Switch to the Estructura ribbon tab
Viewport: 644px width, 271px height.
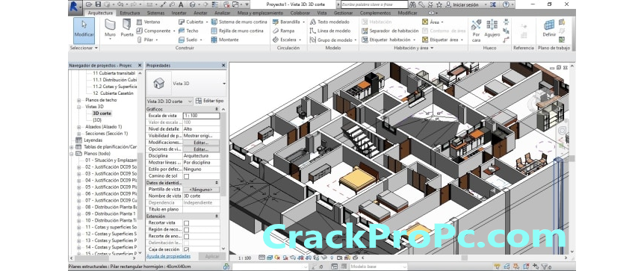point(130,13)
